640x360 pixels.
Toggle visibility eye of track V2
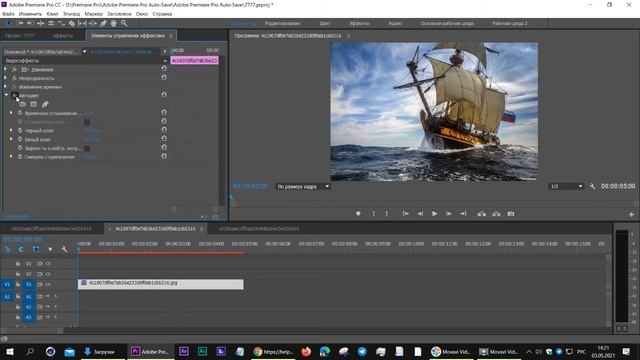(48, 274)
